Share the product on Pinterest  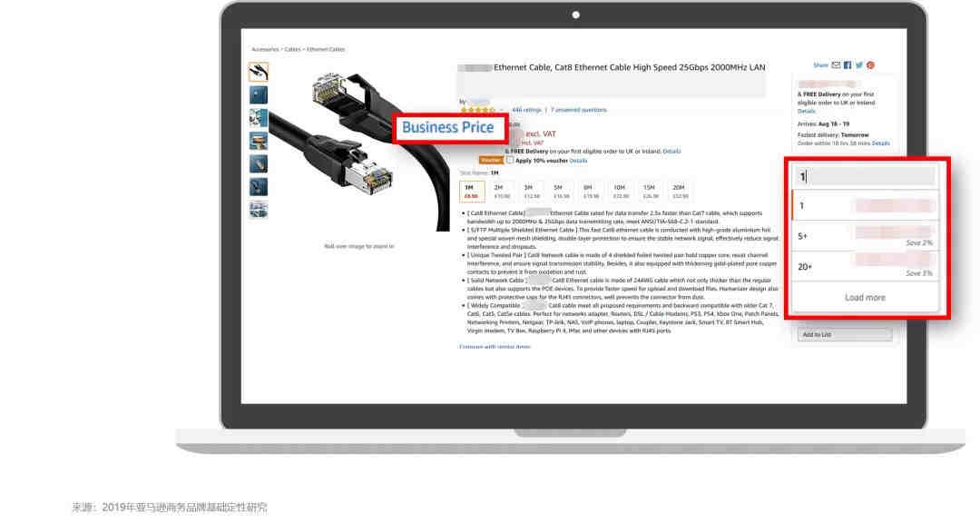click(x=870, y=65)
